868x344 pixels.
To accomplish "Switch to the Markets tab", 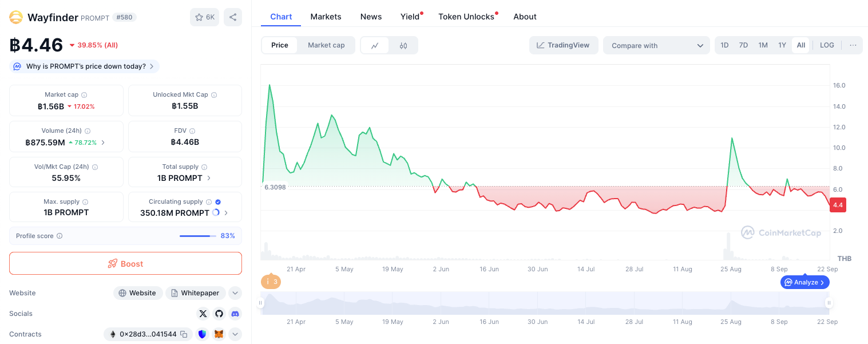I will click(326, 17).
